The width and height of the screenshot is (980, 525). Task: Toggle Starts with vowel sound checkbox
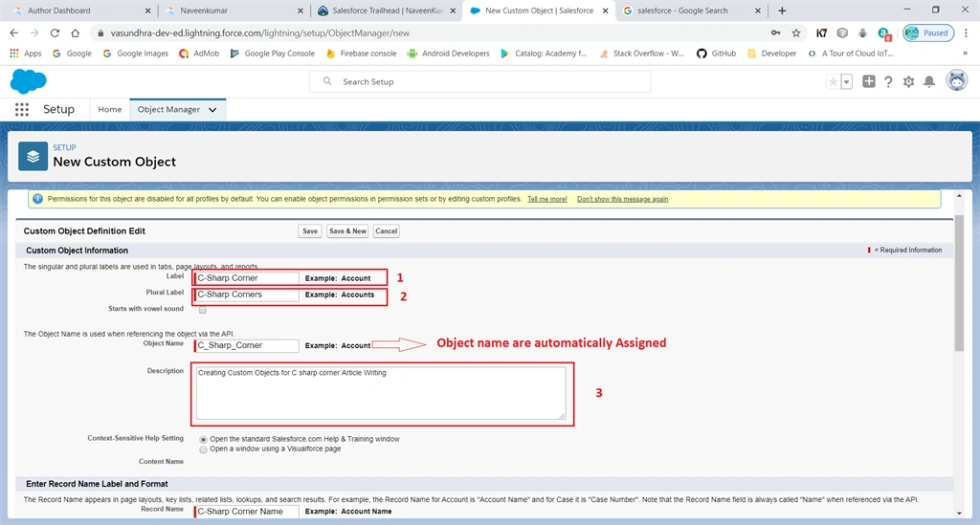[203, 310]
